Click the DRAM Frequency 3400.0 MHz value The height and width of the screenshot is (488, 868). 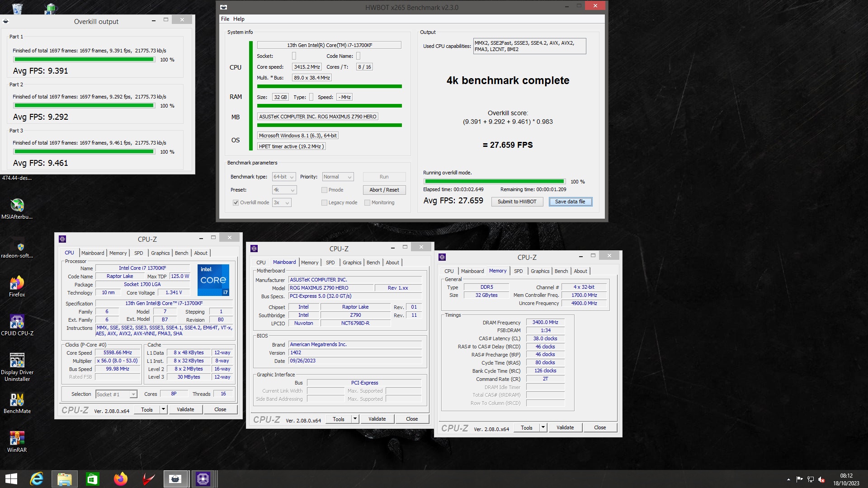point(545,323)
